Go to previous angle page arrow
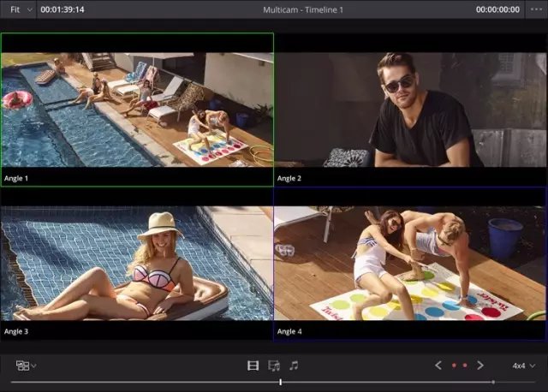548x392 pixels. [438, 365]
